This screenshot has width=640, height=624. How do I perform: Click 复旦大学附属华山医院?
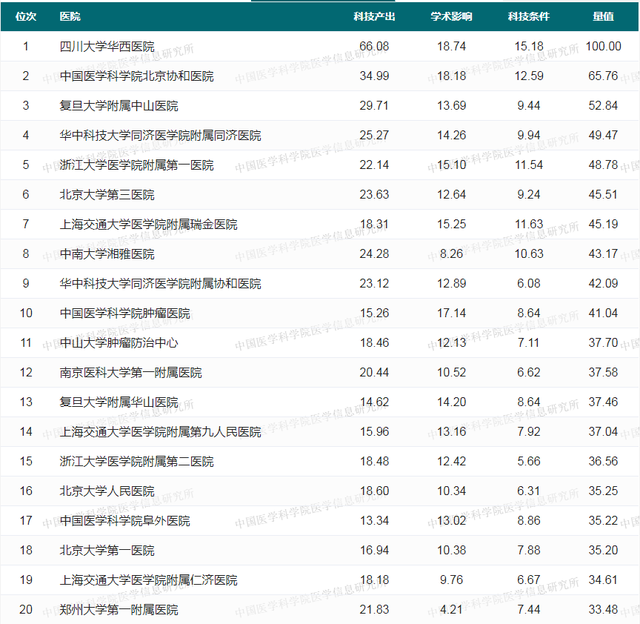coord(119,402)
